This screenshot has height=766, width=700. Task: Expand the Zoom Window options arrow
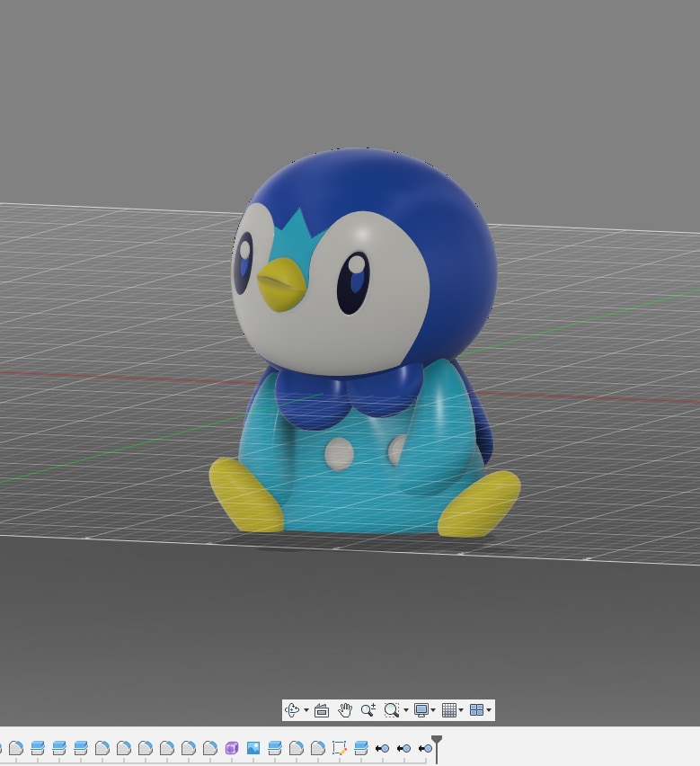[x=405, y=710]
